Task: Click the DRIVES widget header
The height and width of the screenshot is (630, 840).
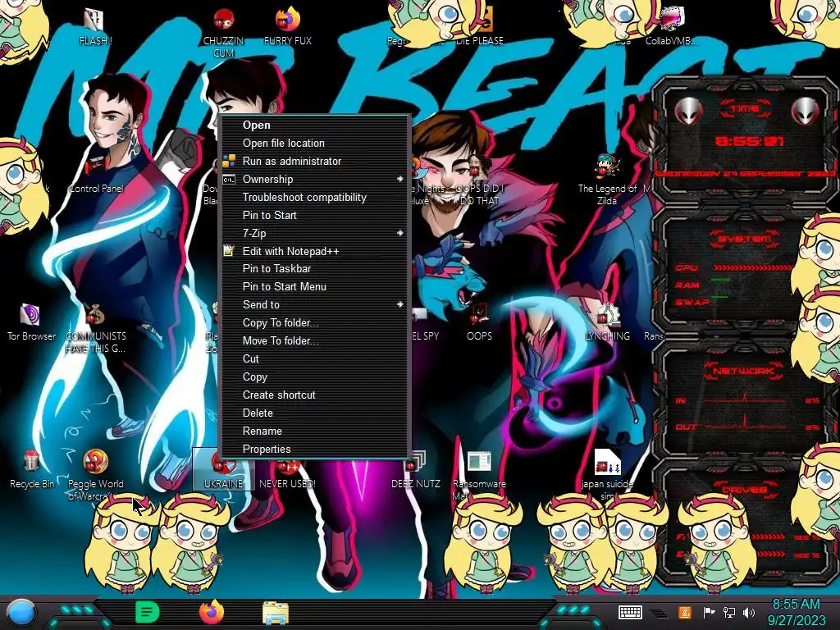Action: pos(744,490)
